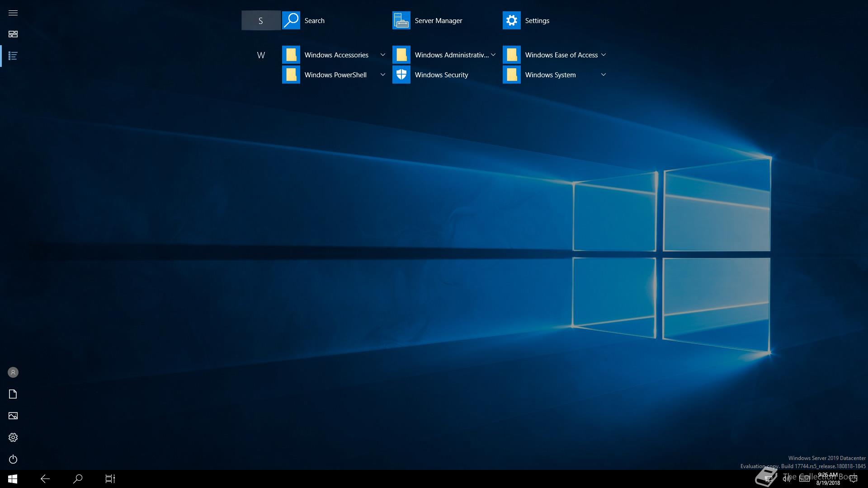868x488 pixels.
Task: Click the Search app label
Action: click(x=314, y=21)
